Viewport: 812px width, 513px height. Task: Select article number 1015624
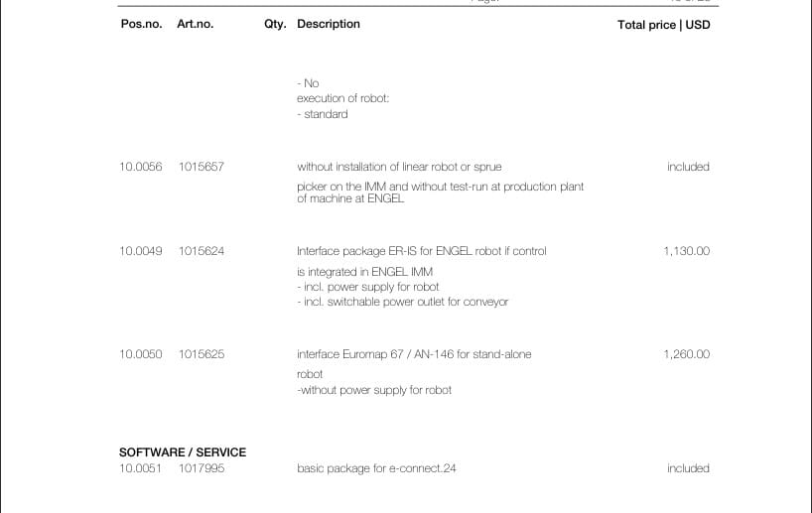(202, 251)
